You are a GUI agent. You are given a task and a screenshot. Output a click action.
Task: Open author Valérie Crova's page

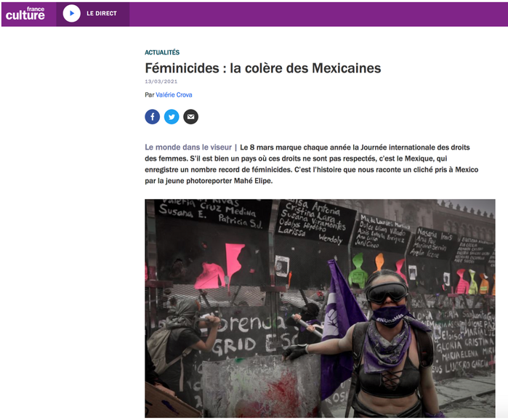point(174,95)
